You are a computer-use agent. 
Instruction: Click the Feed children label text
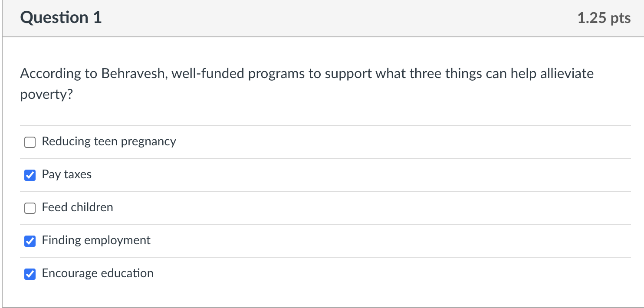(77, 207)
